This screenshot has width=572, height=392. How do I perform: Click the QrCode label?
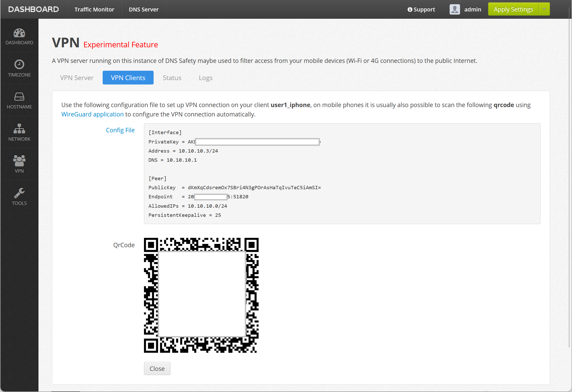(124, 245)
